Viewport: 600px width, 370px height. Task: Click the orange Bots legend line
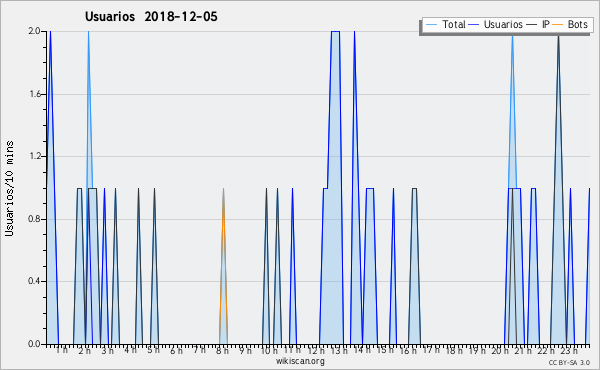tap(558, 25)
